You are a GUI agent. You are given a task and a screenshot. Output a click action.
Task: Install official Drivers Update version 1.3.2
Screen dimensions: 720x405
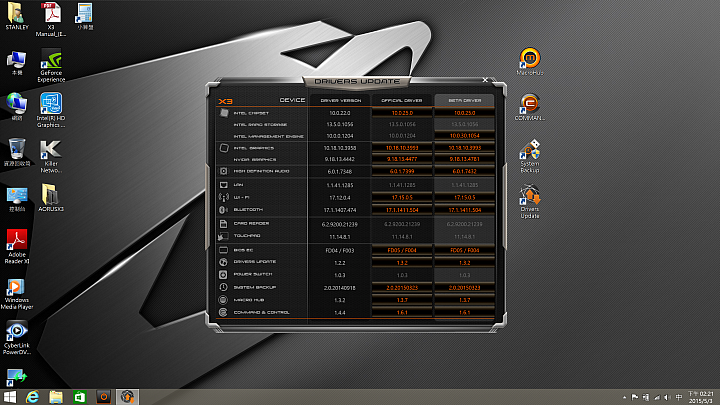point(402,263)
